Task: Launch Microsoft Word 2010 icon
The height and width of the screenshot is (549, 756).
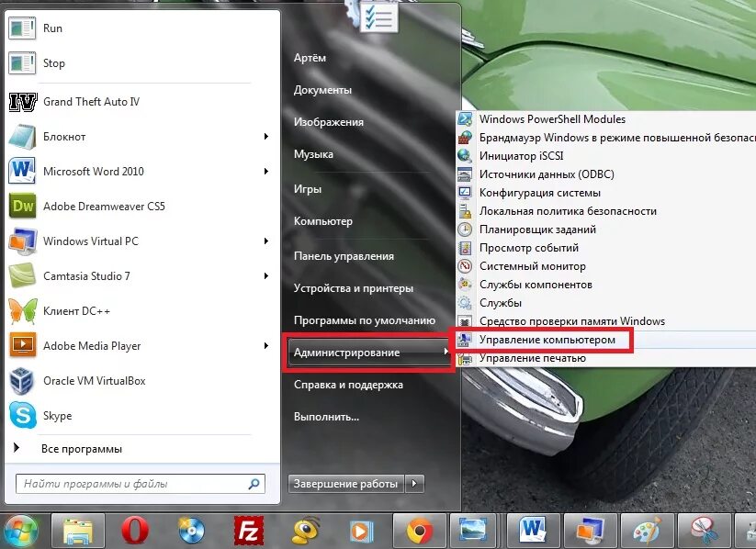Action: pyautogui.click(x=22, y=171)
